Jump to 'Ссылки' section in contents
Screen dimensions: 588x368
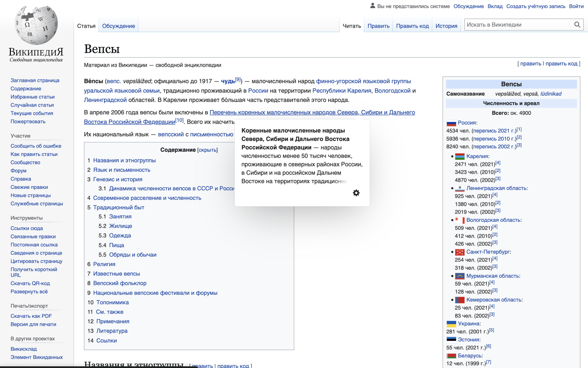(x=107, y=340)
